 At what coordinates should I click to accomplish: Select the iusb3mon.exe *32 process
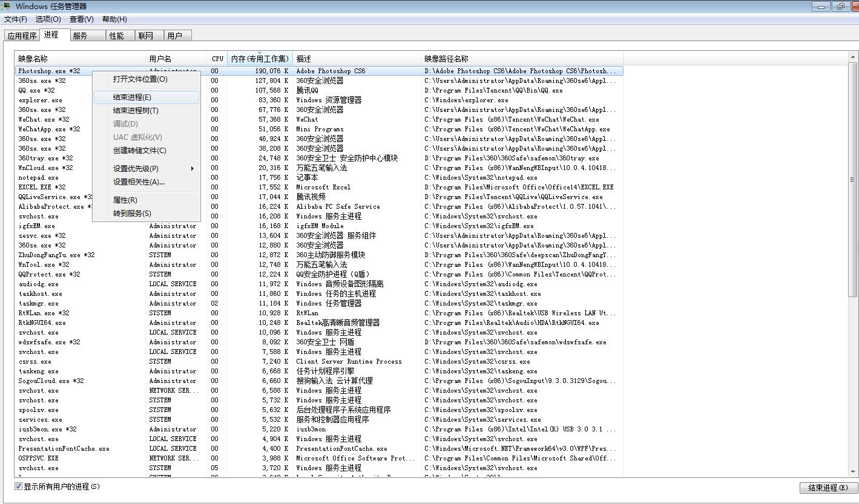(319, 429)
